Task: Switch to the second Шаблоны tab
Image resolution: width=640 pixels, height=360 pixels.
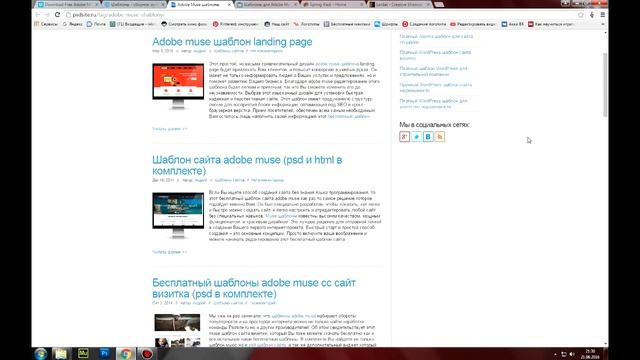Action: point(134,4)
